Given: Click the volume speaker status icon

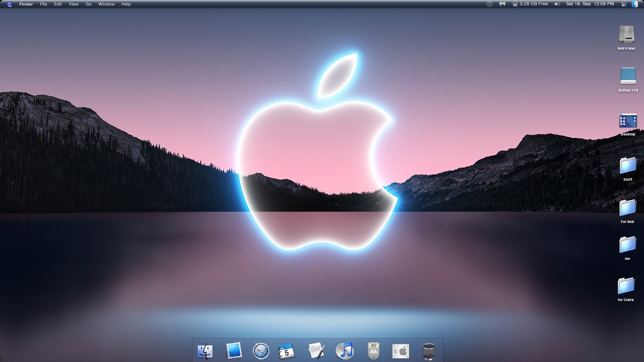Looking at the screenshot, I should point(557,4).
